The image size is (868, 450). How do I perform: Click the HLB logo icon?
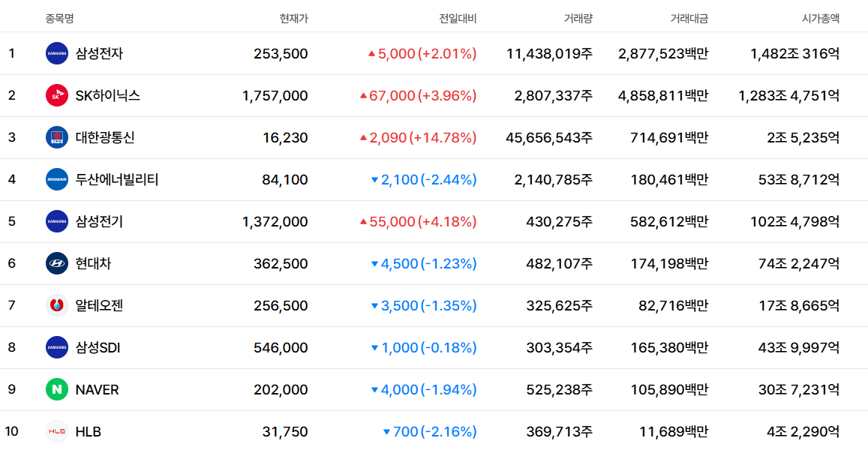[x=57, y=432]
